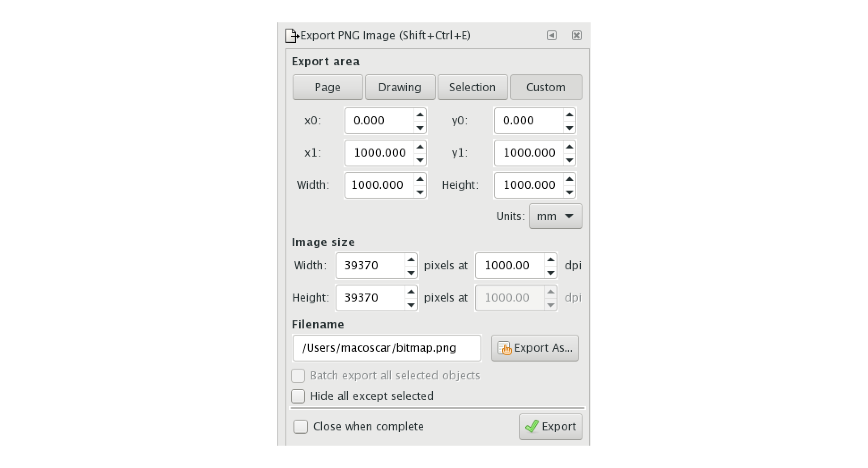
Task: Click the Export button with green checkmark
Action: pyautogui.click(x=550, y=427)
